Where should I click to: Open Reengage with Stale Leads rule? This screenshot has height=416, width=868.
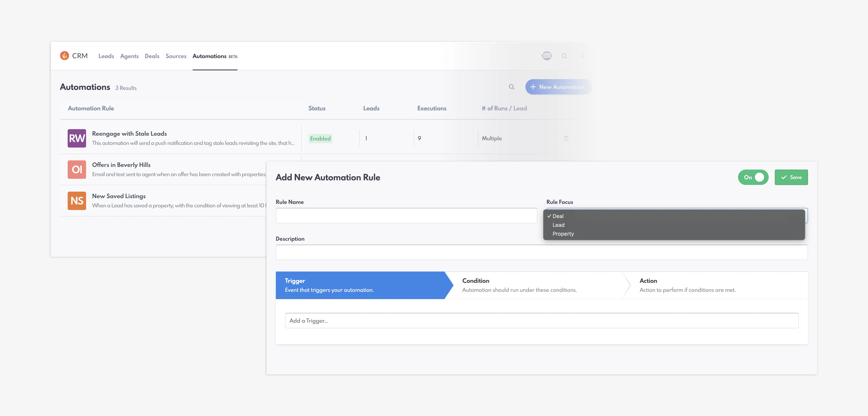pyautogui.click(x=129, y=134)
